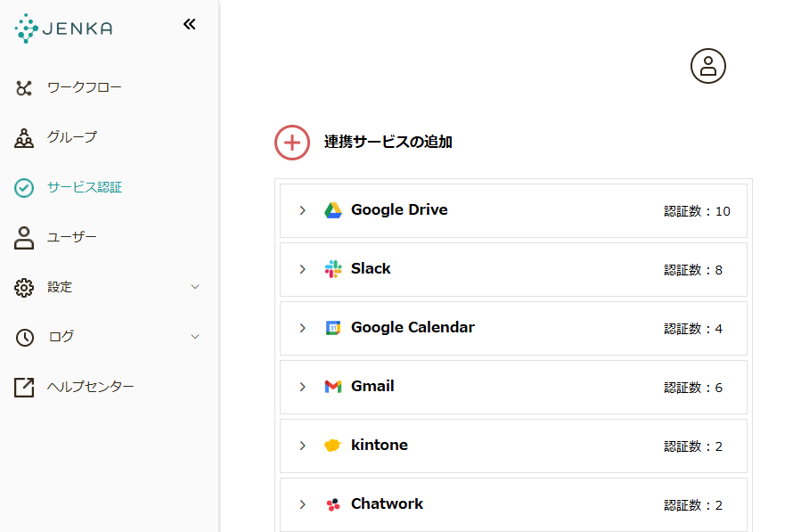Click the Chatwork logo icon
Screen dimensions: 801x532
pos(333,504)
